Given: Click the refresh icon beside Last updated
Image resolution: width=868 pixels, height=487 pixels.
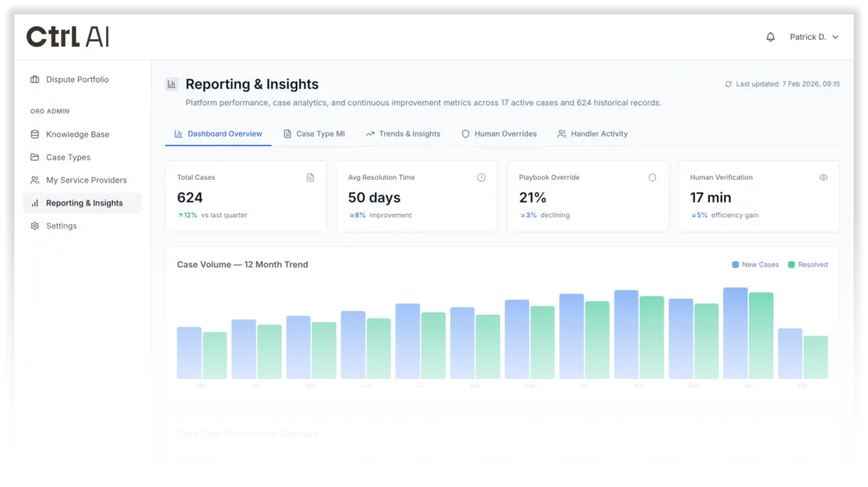Looking at the screenshot, I should pos(728,84).
